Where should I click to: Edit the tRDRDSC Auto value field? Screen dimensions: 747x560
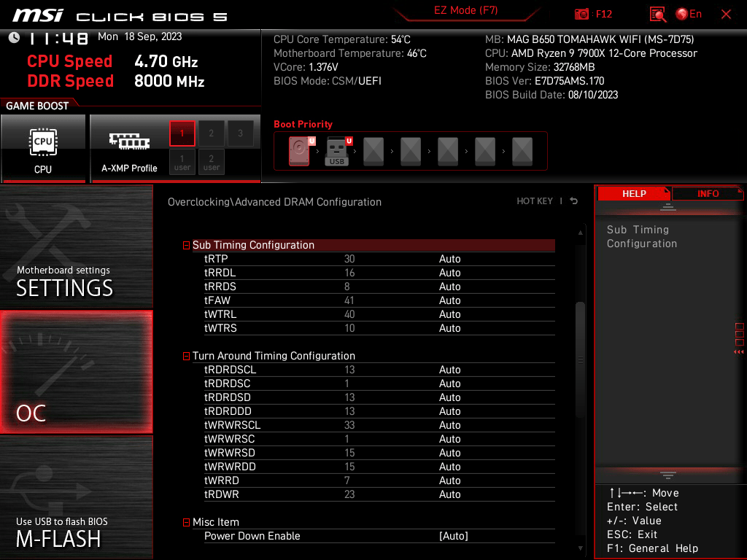[x=449, y=384]
